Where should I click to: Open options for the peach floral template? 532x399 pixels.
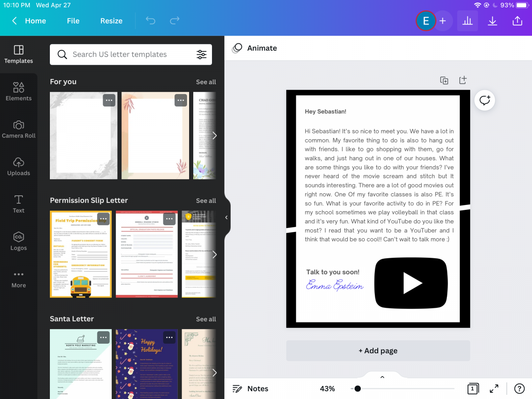(181, 100)
